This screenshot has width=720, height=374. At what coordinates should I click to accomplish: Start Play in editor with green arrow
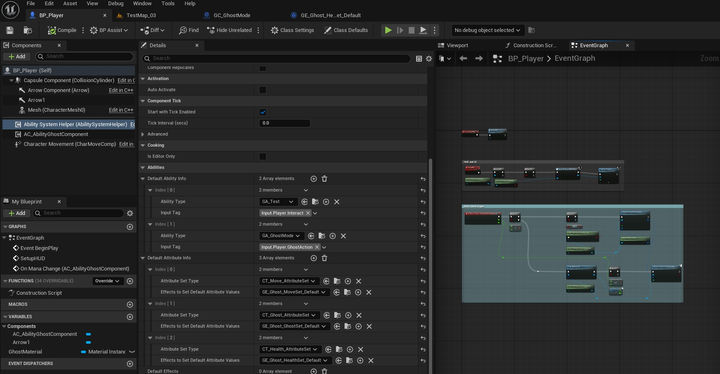click(x=388, y=30)
